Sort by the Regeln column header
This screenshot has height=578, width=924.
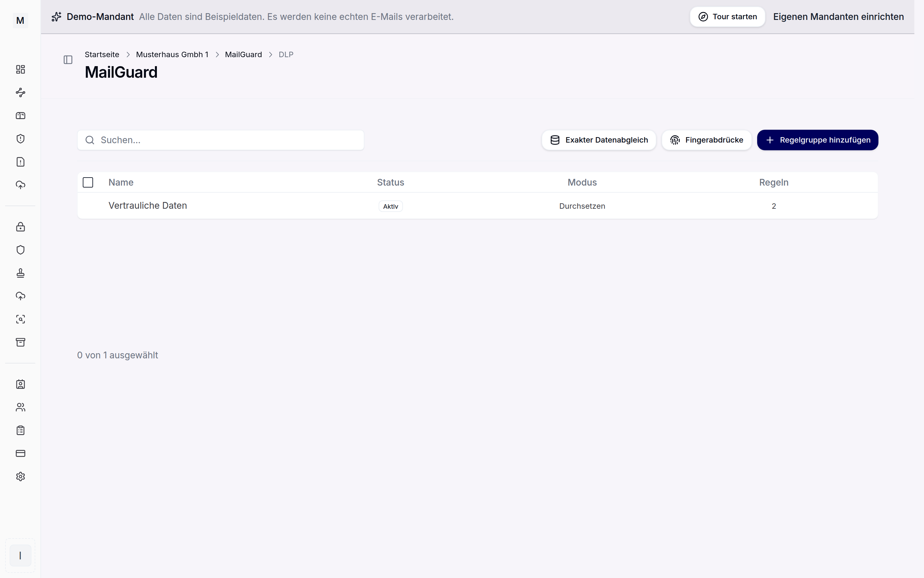[x=774, y=182]
